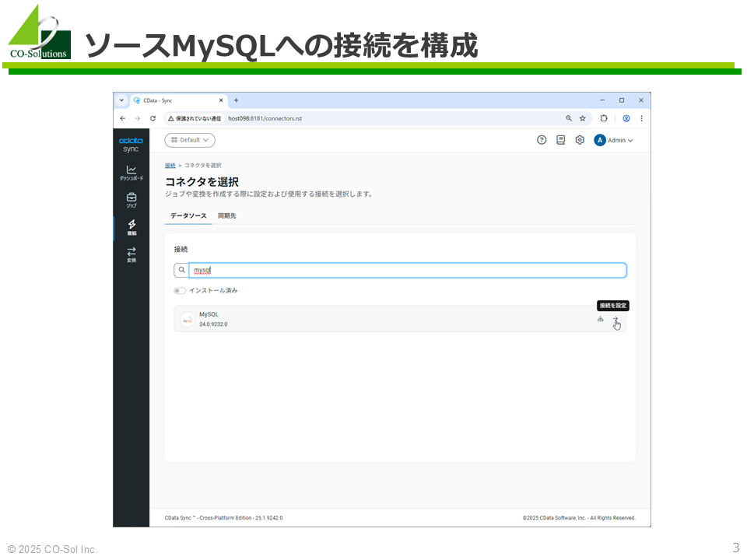Click the address bar URL host098:8181/connectors.rst
747x560 pixels.
point(265,118)
